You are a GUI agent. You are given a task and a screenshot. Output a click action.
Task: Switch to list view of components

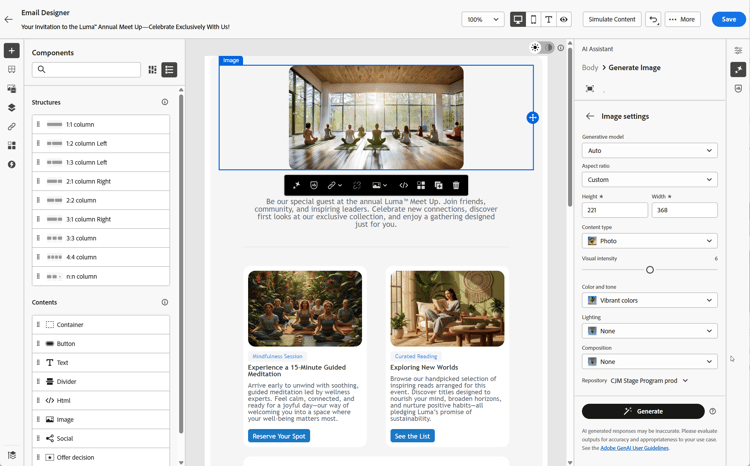(x=169, y=69)
